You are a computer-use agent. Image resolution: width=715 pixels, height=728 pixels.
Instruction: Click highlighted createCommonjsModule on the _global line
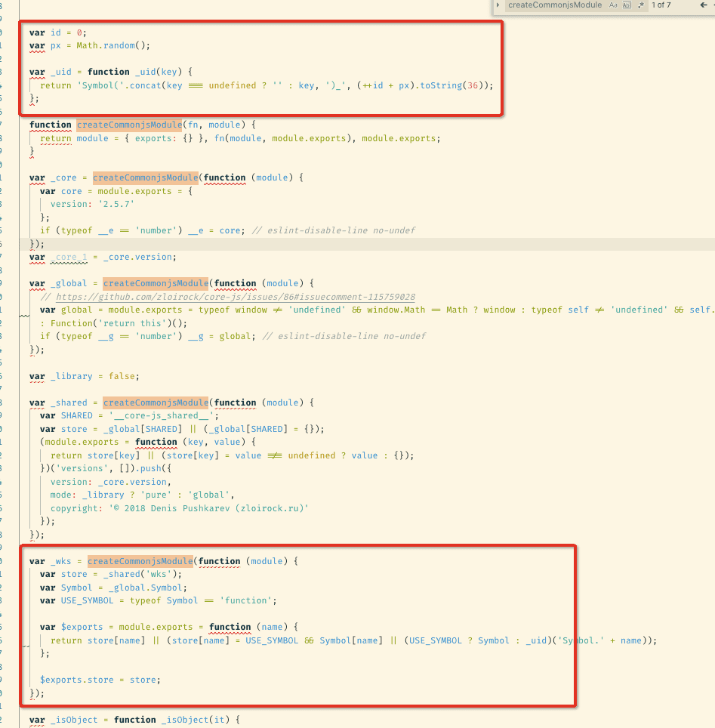tap(156, 284)
